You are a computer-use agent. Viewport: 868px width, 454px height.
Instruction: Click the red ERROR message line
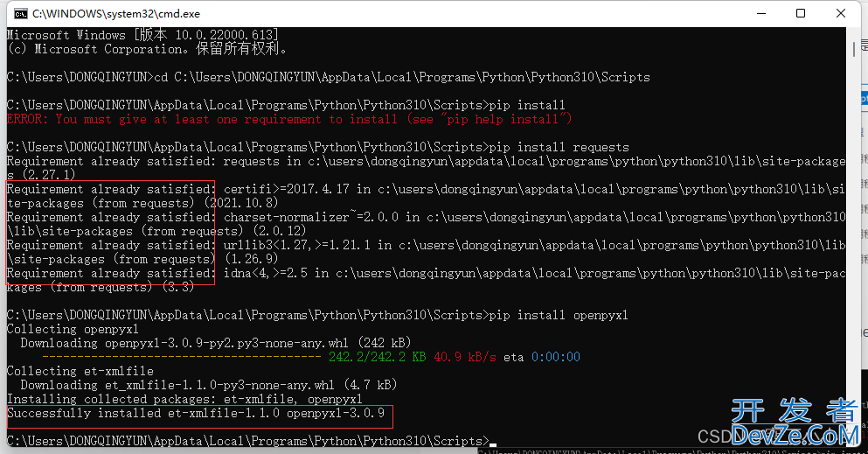point(289,119)
